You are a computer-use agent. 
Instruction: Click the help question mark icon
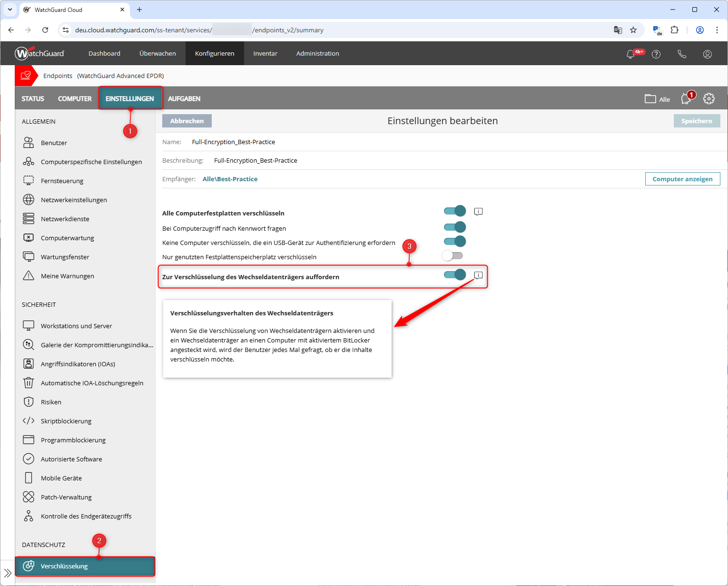(656, 54)
